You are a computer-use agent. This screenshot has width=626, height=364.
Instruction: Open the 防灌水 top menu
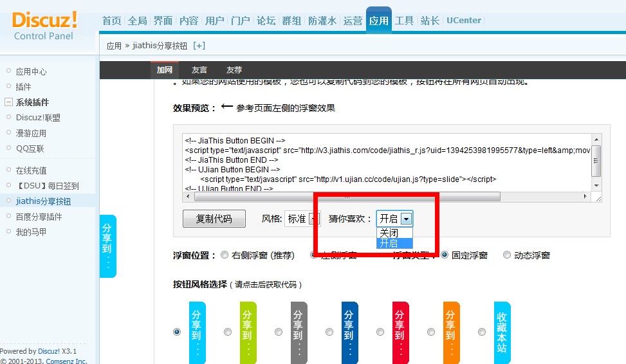click(x=322, y=21)
